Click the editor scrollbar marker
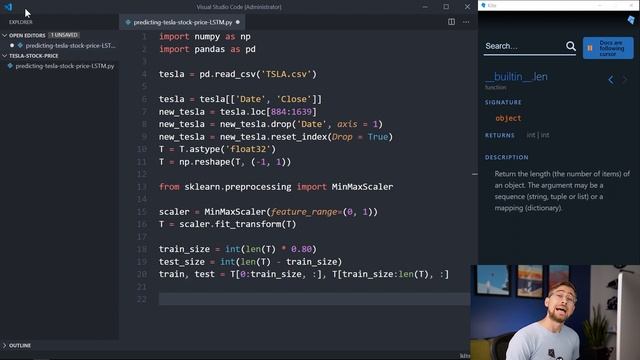 [474, 174]
